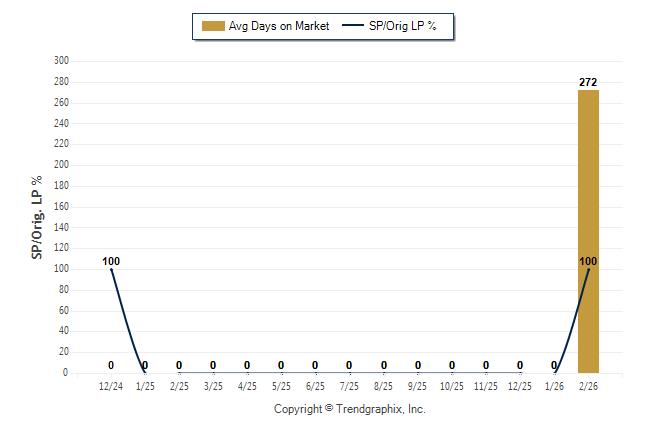The image size is (646, 434).
Task: Click the gold Avg Days on Market legend swatch
Action: [212, 26]
